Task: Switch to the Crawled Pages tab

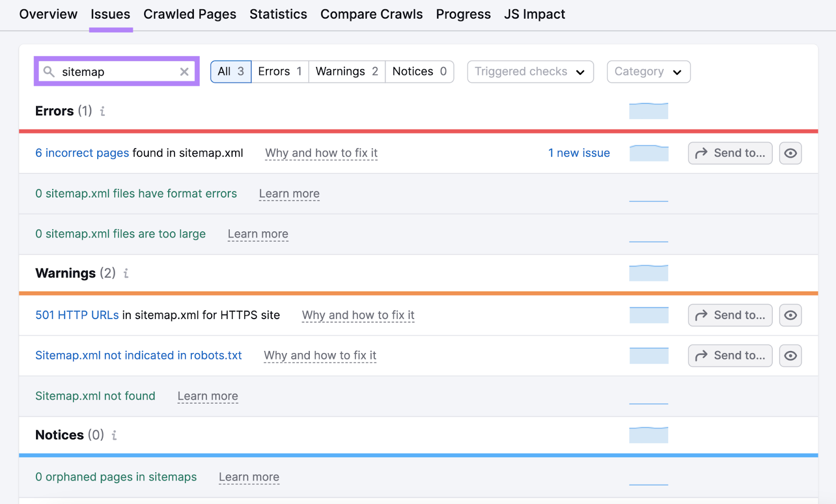Action: [190, 14]
